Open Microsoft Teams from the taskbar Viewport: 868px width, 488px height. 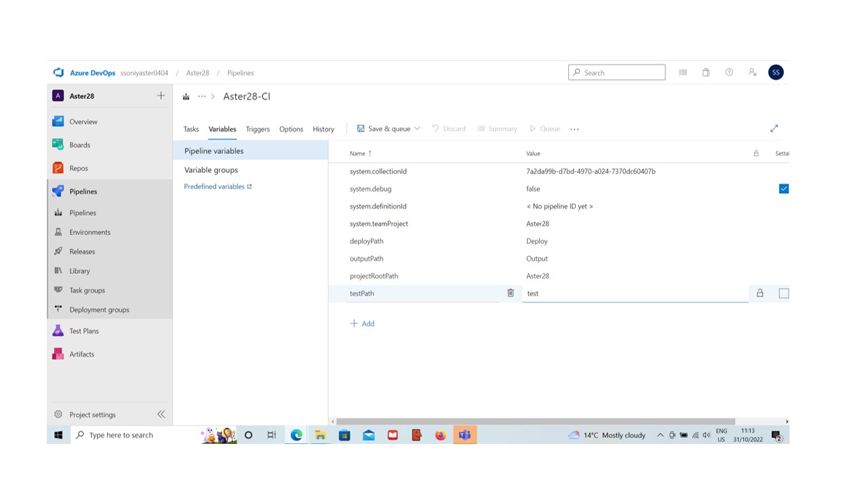coord(465,435)
